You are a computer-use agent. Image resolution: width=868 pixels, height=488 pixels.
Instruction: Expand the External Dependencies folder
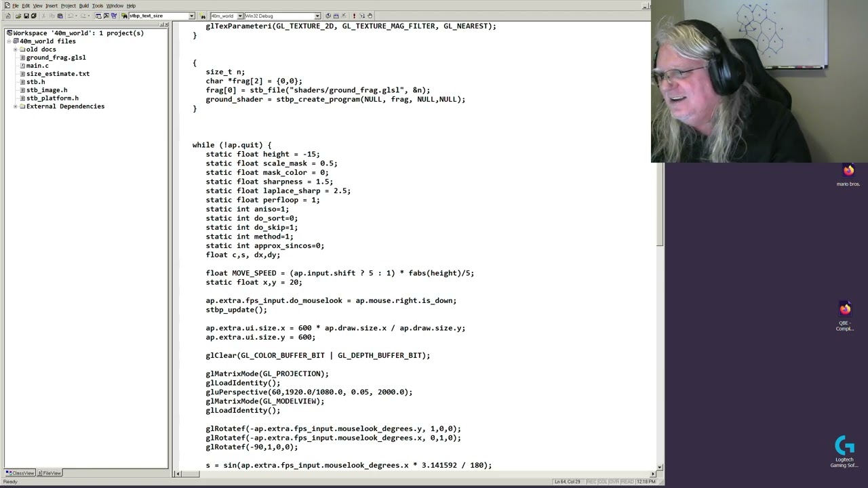(16, 106)
